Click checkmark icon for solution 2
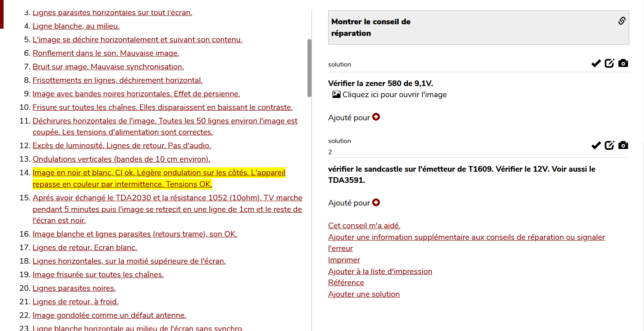 [x=596, y=145]
